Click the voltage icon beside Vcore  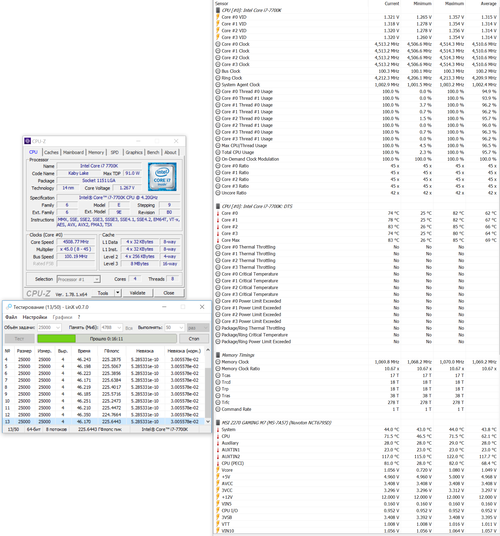coord(218,470)
